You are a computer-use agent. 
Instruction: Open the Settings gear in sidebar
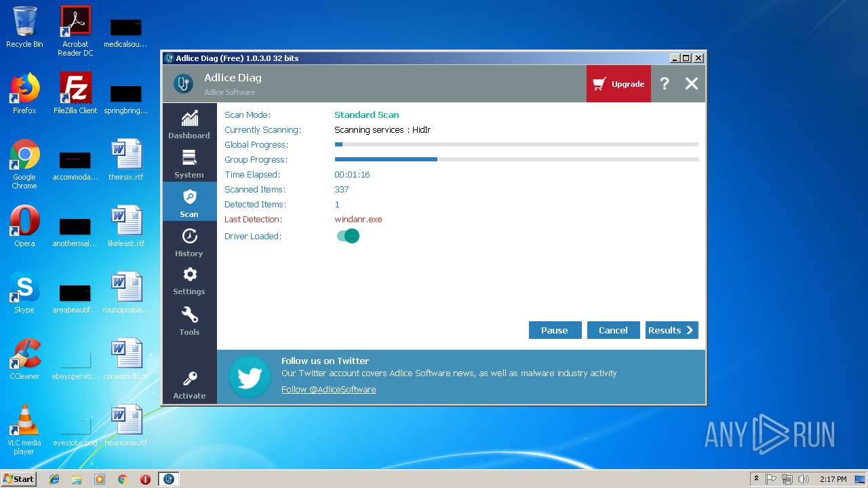tap(189, 280)
